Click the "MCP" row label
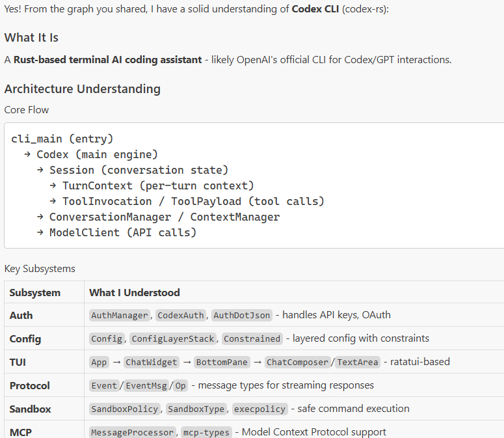 click(21, 433)
